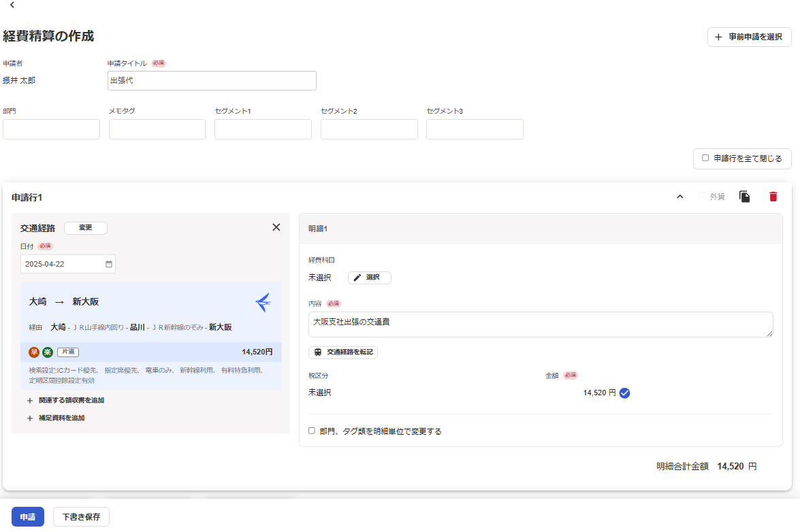Click applicant name 振井 太郎
The image size is (800, 532).
point(19,80)
